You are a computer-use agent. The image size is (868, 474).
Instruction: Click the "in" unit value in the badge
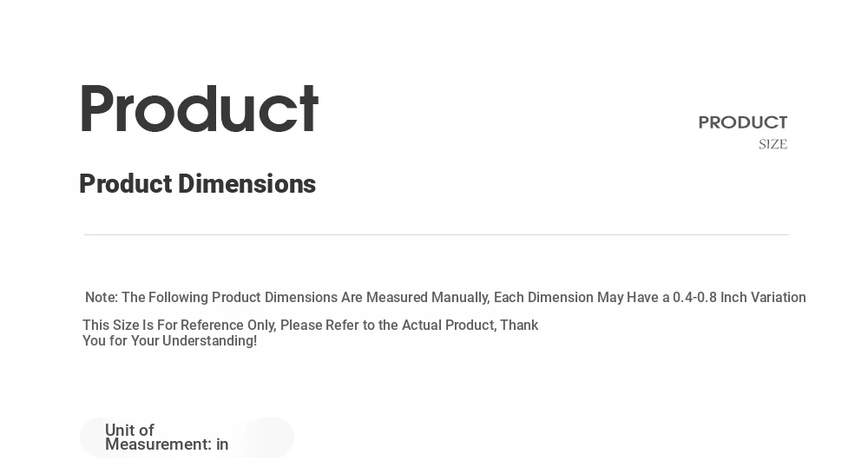pyautogui.click(x=222, y=444)
